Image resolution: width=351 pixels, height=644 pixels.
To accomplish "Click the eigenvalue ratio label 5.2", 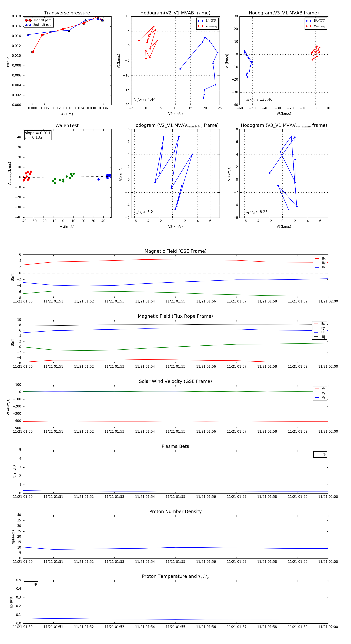I will [x=143, y=212].
